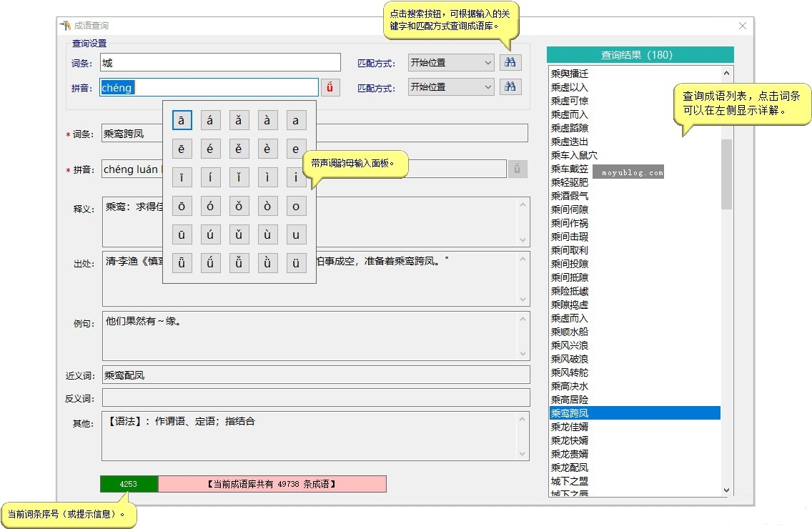The image size is (812, 529).
Task: Select 乘车入鼠穴 in the results list
Action: pos(635,155)
